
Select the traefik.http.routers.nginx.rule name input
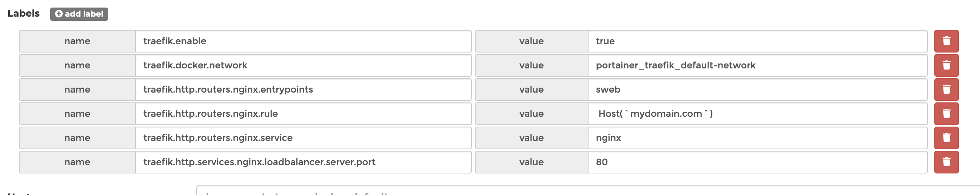[x=303, y=114]
